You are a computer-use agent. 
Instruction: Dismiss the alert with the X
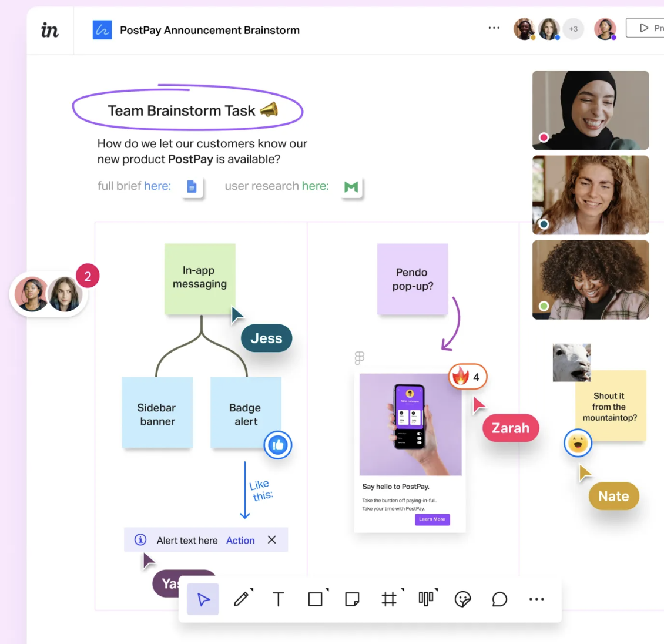pos(271,539)
